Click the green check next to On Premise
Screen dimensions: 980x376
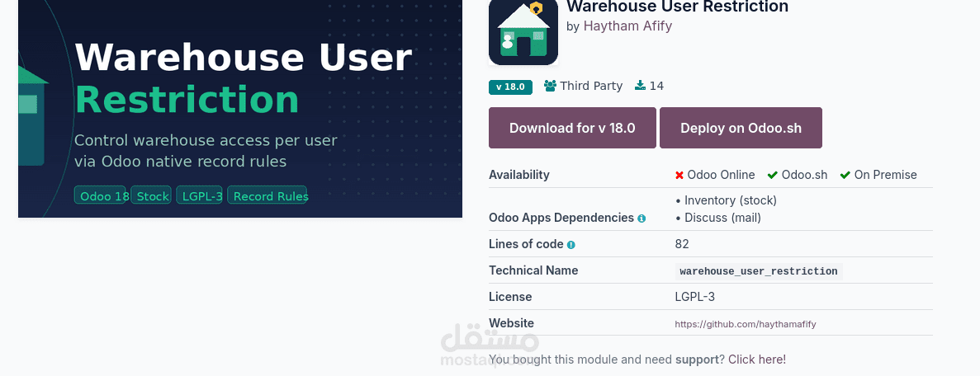click(x=845, y=175)
